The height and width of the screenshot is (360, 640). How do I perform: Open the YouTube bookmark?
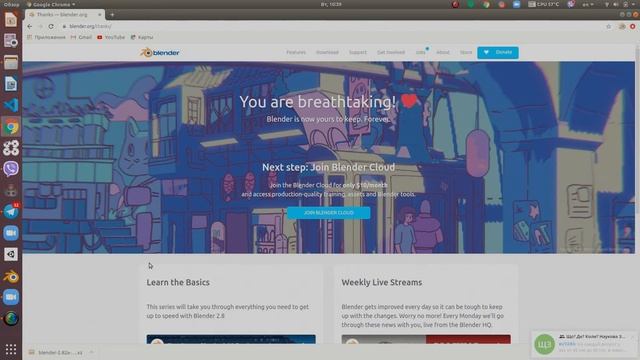click(x=111, y=37)
